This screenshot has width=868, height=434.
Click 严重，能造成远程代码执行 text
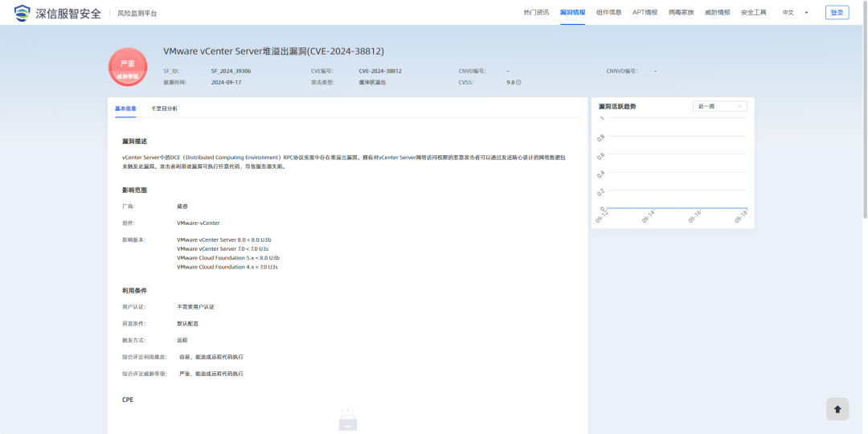coord(211,375)
